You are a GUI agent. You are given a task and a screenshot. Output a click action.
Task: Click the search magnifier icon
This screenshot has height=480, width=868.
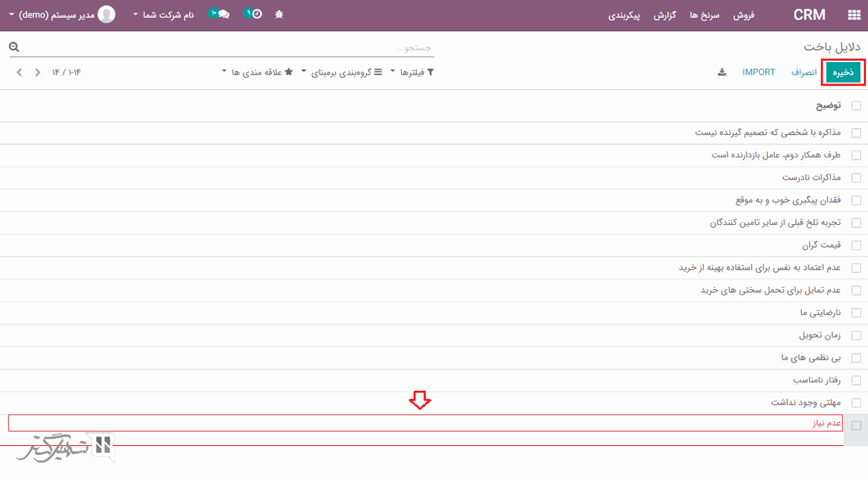coord(14,47)
